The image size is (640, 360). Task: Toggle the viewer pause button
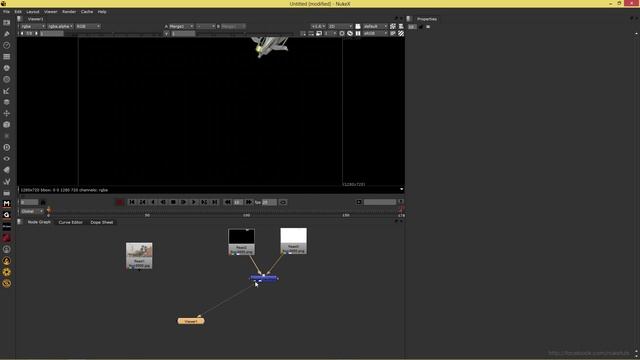click(x=358, y=33)
